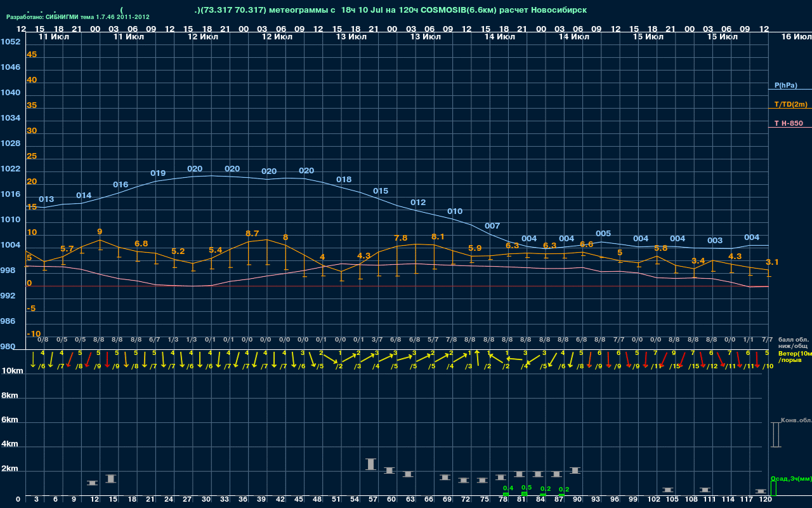Click the -10 temperature axis value
Image resolution: width=812 pixels, height=508 pixels.
[34, 334]
